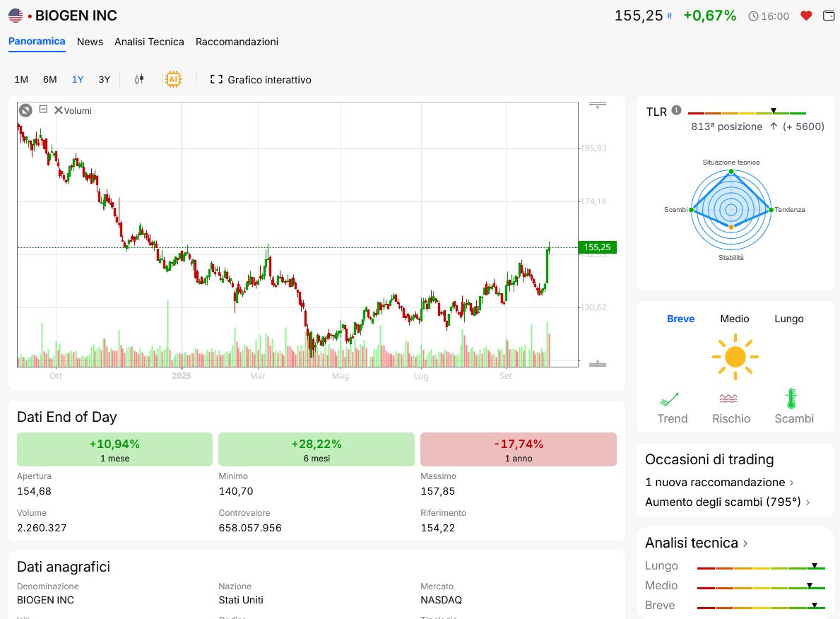
Task: Select the 6M time range
Action: point(49,79)
